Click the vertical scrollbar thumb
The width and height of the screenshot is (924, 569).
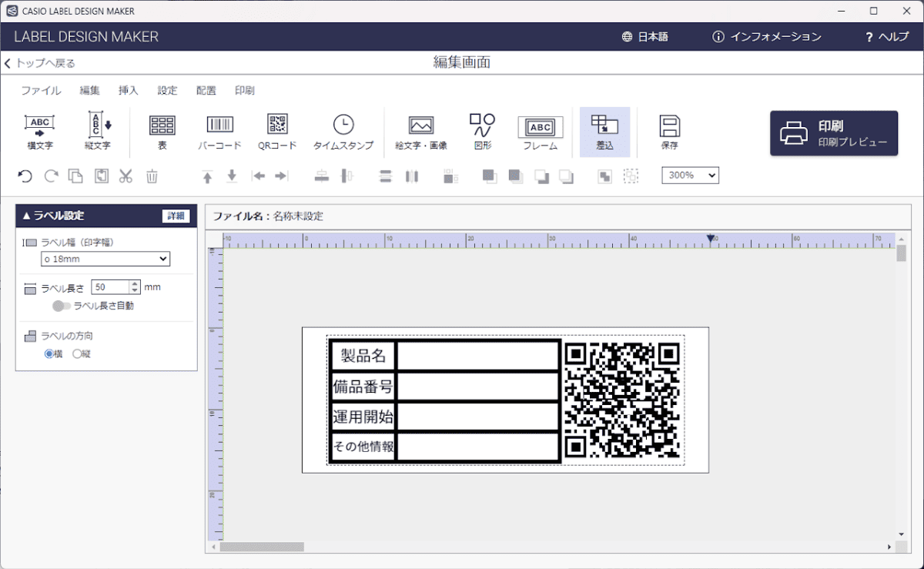(x=901, y=253)
